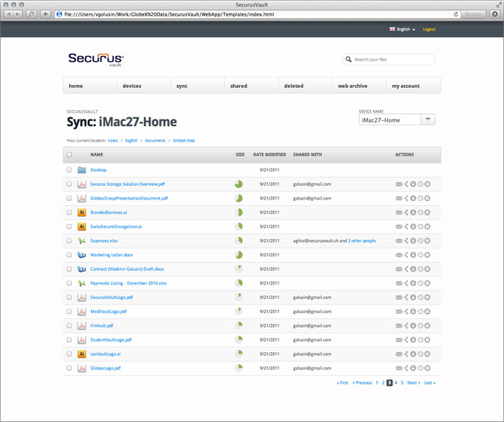Open the 3 other people link
504x422 pixels.
coord(361,241)
